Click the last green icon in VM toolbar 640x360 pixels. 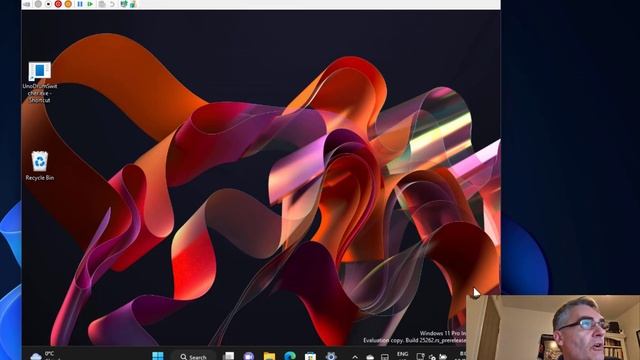133,4
